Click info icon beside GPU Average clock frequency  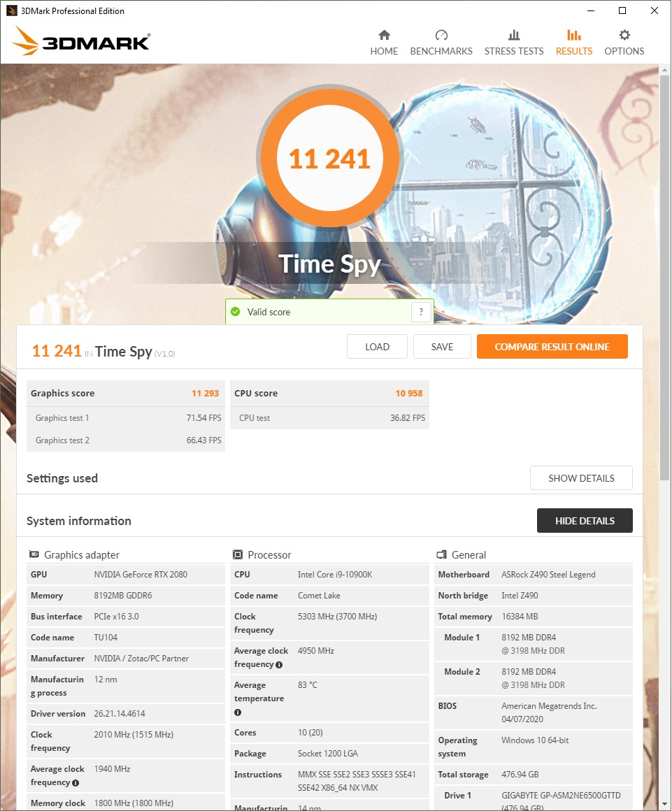pyautogui.click(x=76, y=782)
